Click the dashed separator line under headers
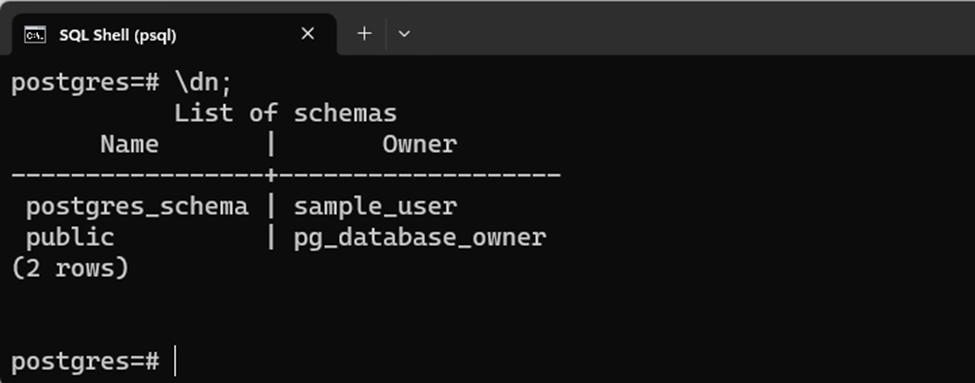 click(286, 175)
